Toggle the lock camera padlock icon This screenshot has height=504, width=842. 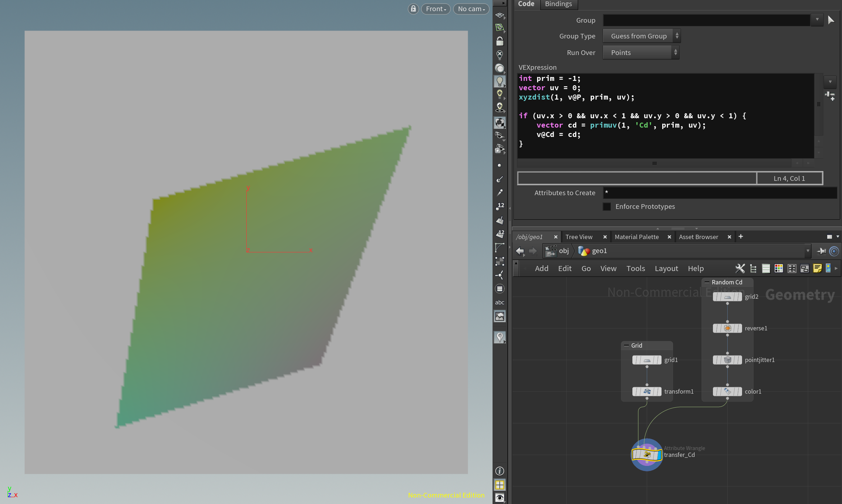(x=500, y=41)
